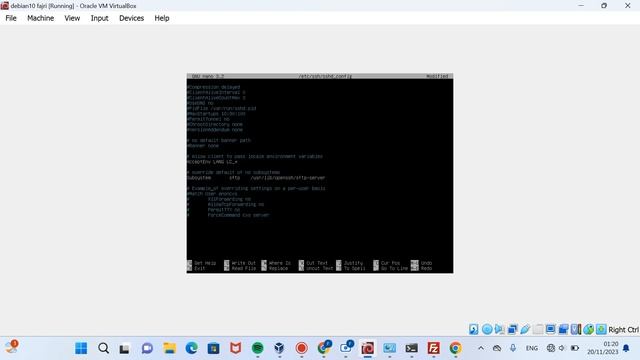Click the mouse integration indicator
Viewport: 640px width, 360px height.
tap(589, 329)
